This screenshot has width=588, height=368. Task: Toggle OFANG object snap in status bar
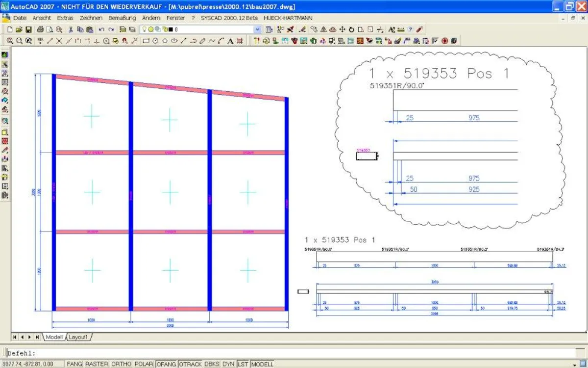pyautogui.click(x=166, y=364)
